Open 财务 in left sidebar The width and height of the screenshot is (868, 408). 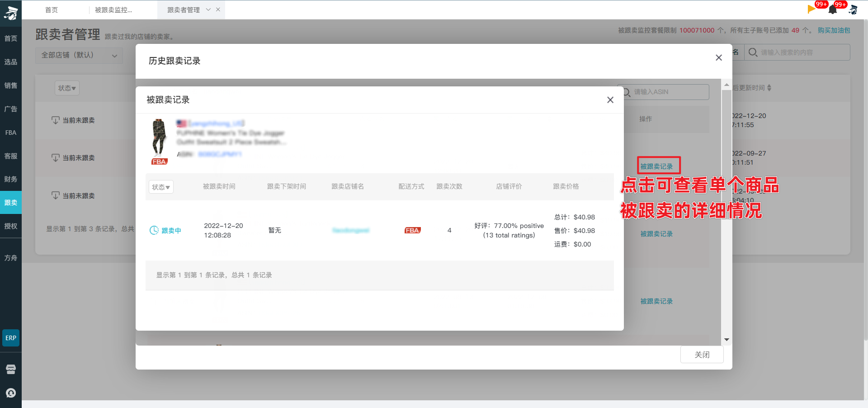(11, 179)
